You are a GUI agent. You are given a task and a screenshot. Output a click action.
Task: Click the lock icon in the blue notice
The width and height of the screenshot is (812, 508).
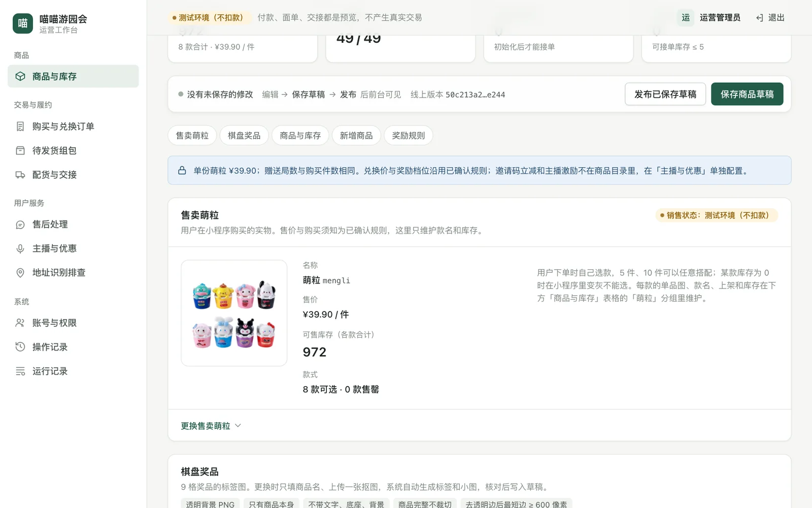click(x=182, y=171)
